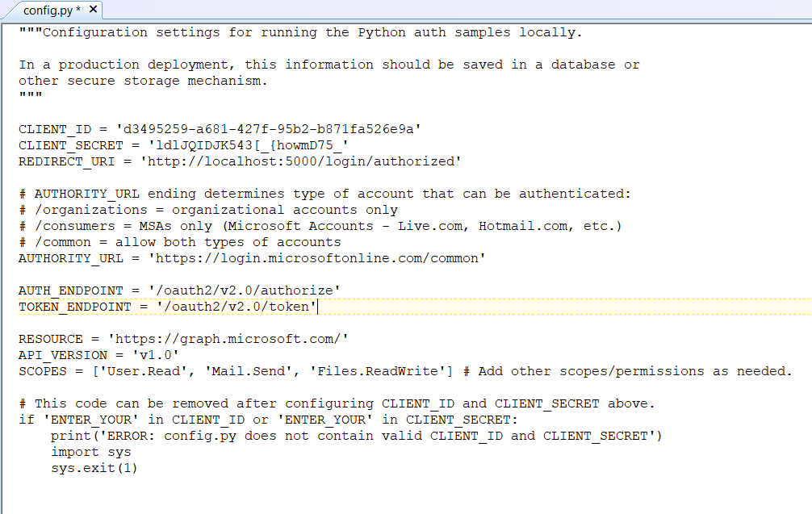Viewport: 812px width, 514px height.
Task: Click the docstring's first line 'Configuration settings'
Action: point(299,32)
